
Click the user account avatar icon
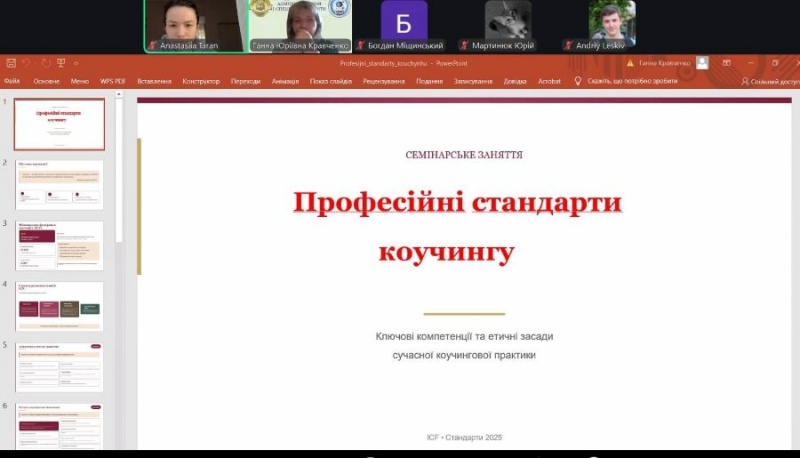[703, 63]
